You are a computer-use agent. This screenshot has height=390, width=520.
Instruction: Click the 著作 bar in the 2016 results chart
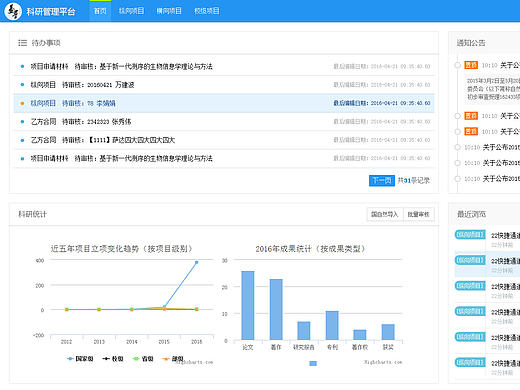(x=276, y=309)
